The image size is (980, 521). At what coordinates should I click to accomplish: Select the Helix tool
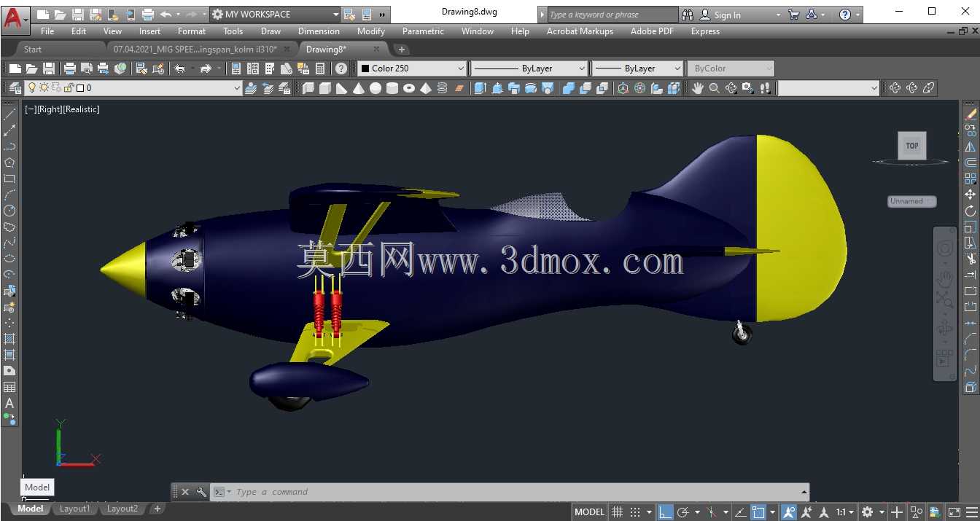coord(442,88)
